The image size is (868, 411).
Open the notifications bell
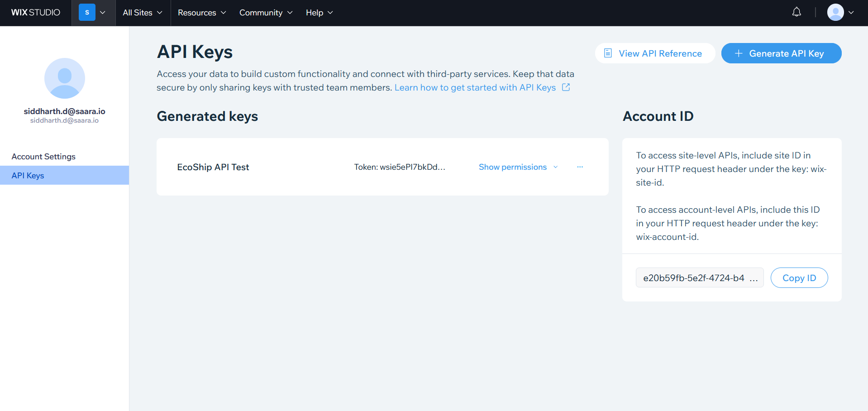[x=796, y=12]
